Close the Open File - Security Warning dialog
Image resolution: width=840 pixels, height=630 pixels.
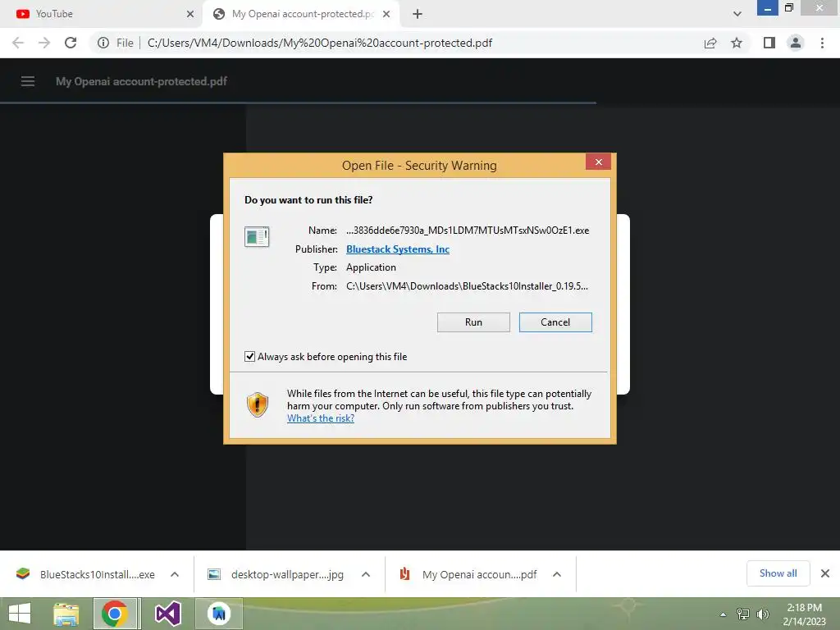pos(598,162)
